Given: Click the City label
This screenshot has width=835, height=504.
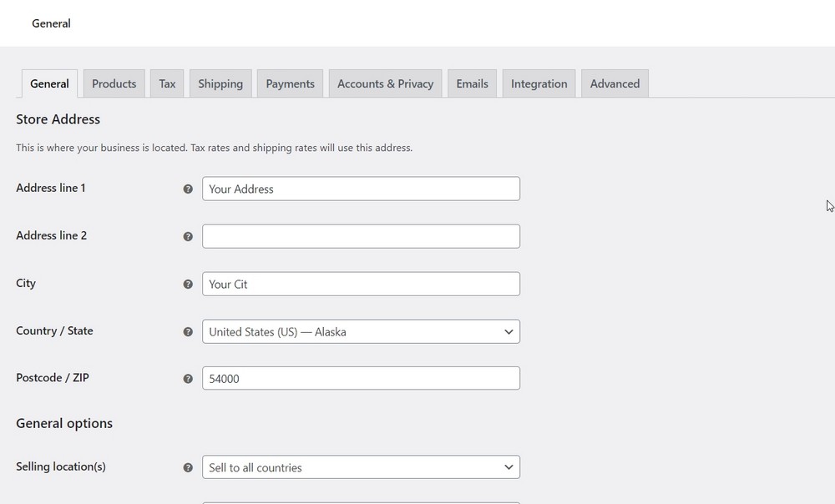Looking at the screenshot, I should [26, 283].
